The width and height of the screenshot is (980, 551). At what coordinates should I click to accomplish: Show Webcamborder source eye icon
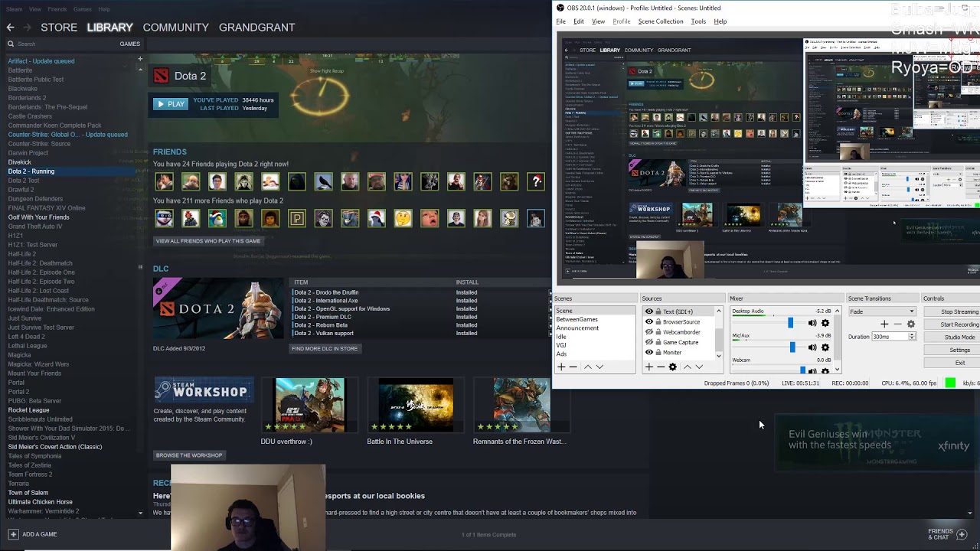click(649, 332)
